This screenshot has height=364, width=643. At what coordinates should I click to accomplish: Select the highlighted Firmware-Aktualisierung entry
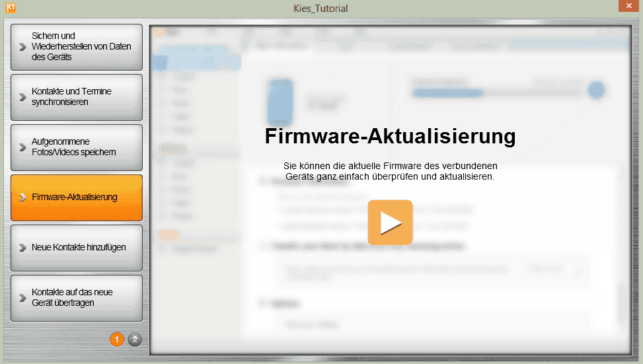click(x=77, y=198)
